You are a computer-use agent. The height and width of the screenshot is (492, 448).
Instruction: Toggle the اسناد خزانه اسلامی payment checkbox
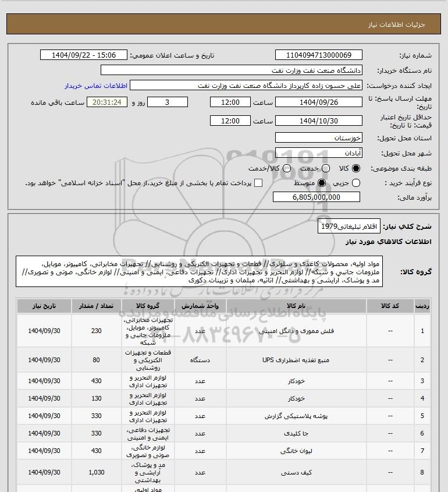pyautogui.click(x=259, y=183)
